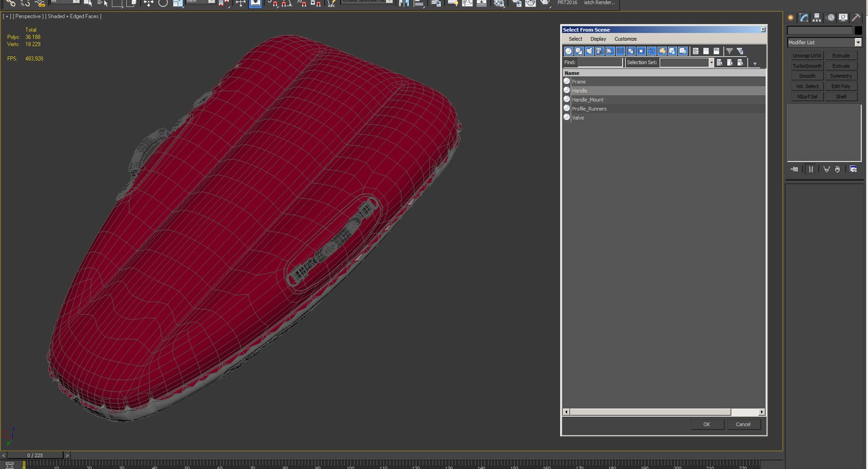Click into the Find input field
This screenshot has width=868, height=469.
pyautogui.click(x=599, y=62)
